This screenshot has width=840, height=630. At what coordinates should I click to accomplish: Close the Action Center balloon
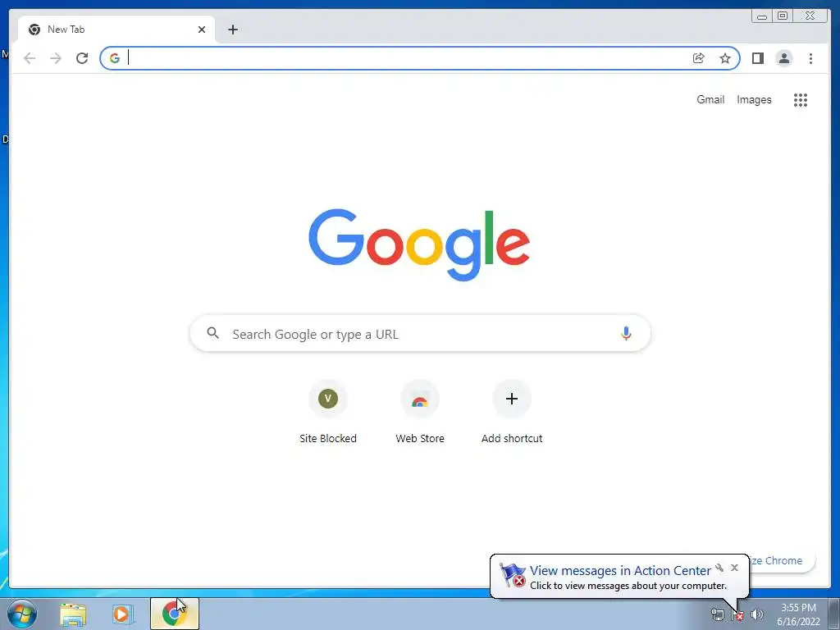[x=734, y=568]
